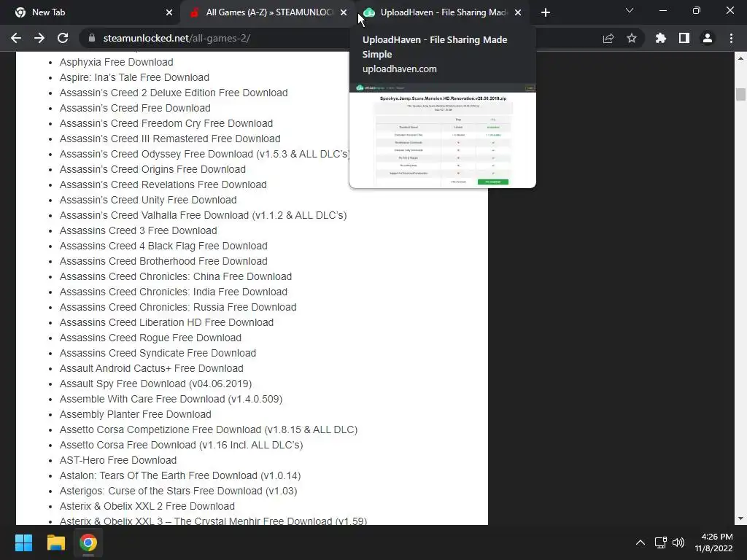The width and height of the screenshot is (747, 560).
Task: Show hidden system tray icons
Action: click(x=640, y=542)
